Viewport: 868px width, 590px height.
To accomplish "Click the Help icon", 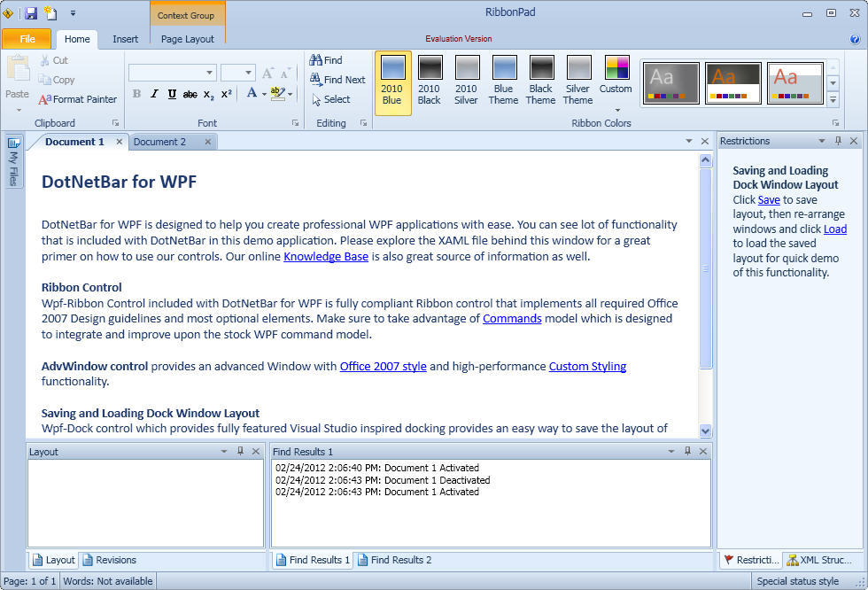I will 855,39.
